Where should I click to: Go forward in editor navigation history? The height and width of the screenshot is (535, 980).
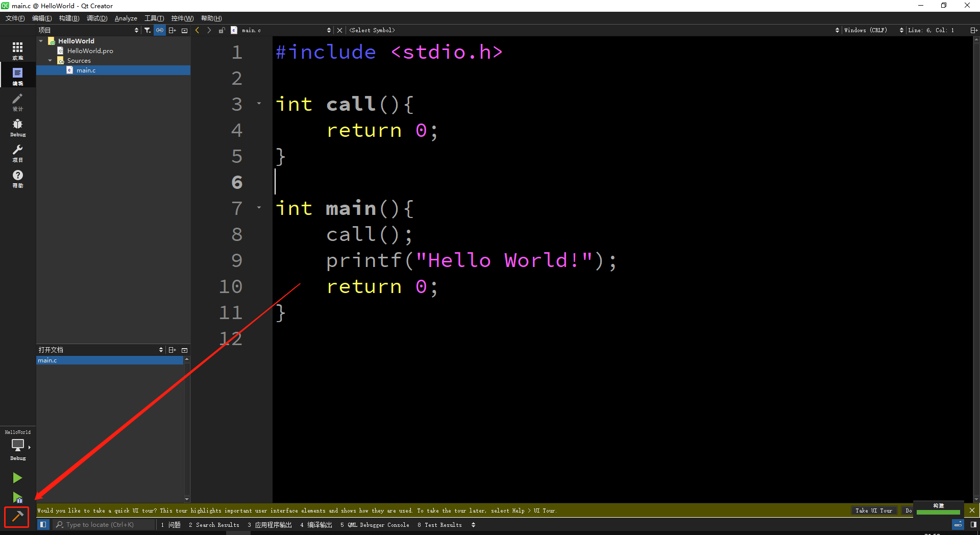coord(209,30)
